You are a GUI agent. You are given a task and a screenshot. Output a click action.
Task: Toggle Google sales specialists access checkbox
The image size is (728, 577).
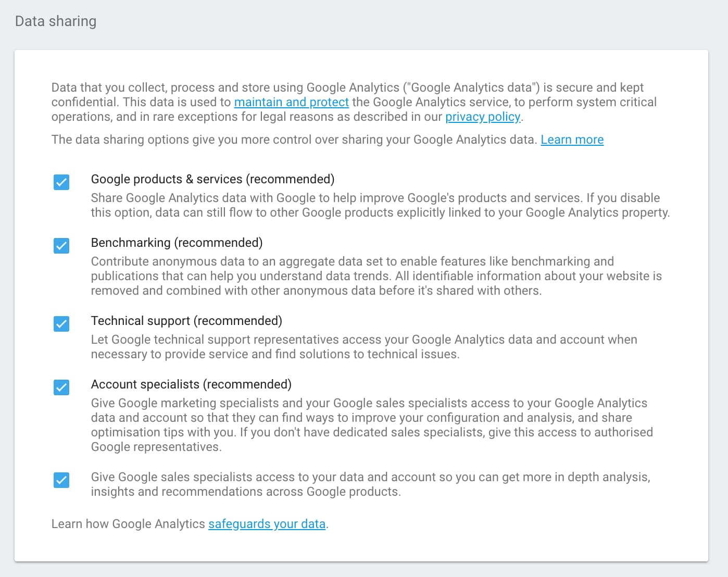(61, 480)
